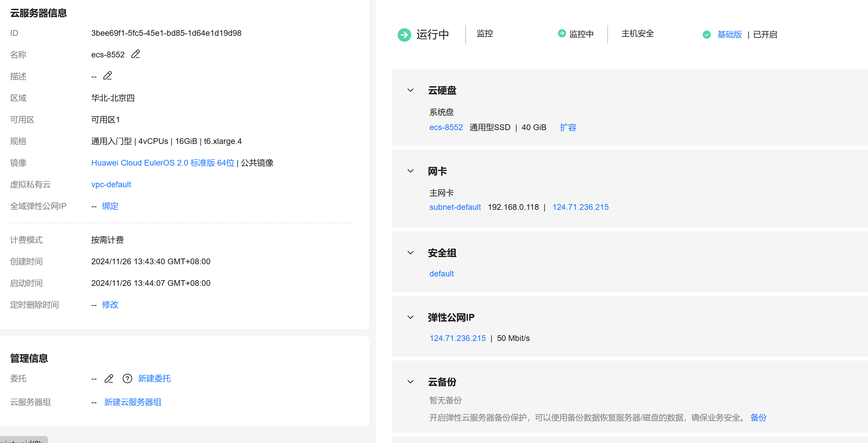Click the private IP 192.168.0.118
The height and width of the screenshot is (443, 868).
[513, 207]
